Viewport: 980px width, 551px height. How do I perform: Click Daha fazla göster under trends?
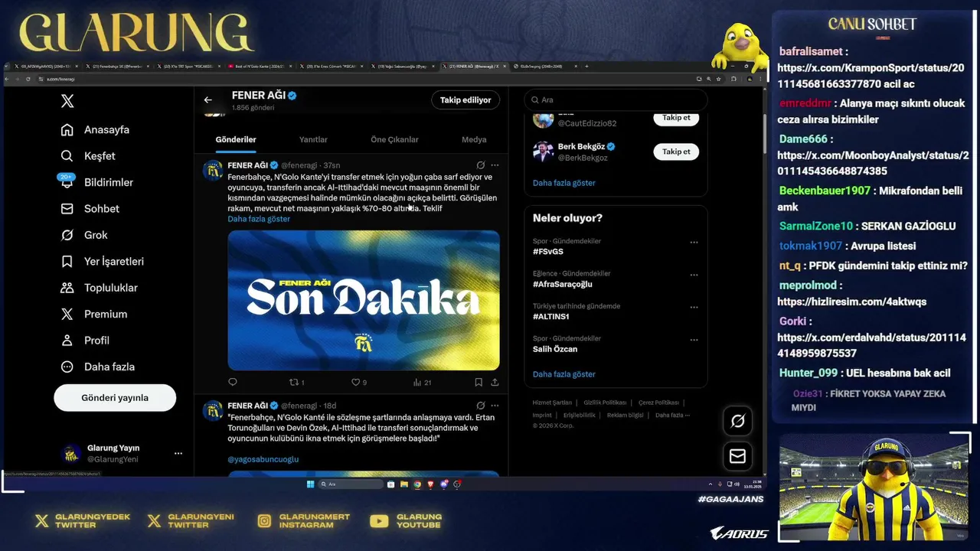click(563, 374)
